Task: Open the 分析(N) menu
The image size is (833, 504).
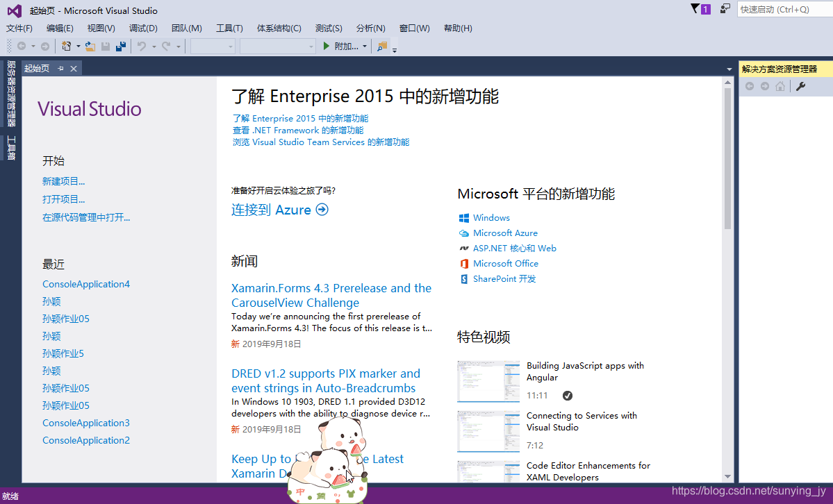Action: 371,28
